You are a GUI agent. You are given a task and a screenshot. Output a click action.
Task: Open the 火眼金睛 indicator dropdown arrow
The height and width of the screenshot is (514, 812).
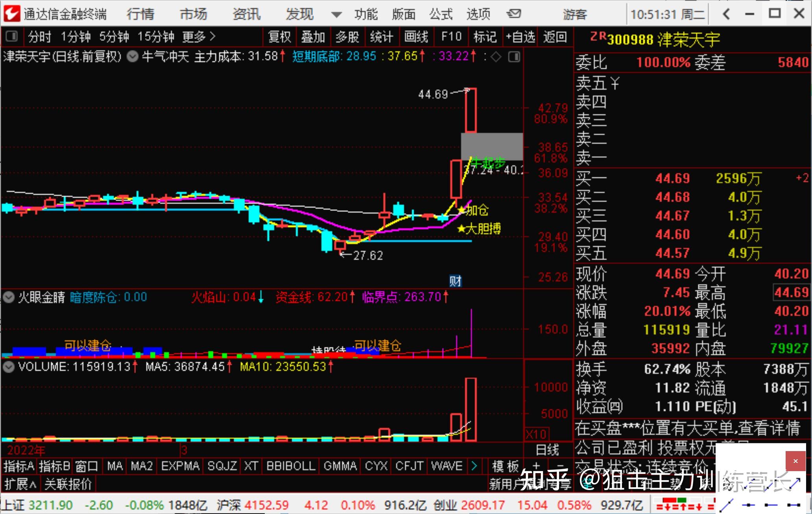[9, 297]
